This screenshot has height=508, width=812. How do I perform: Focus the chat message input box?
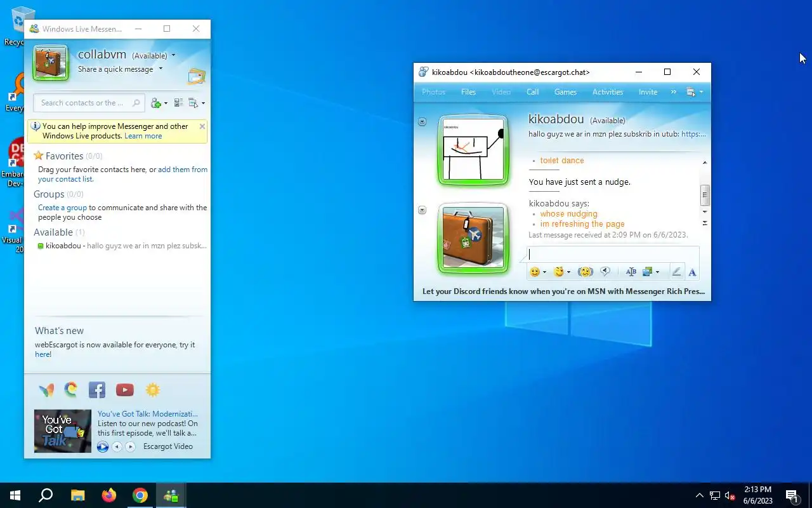point(613,254)
